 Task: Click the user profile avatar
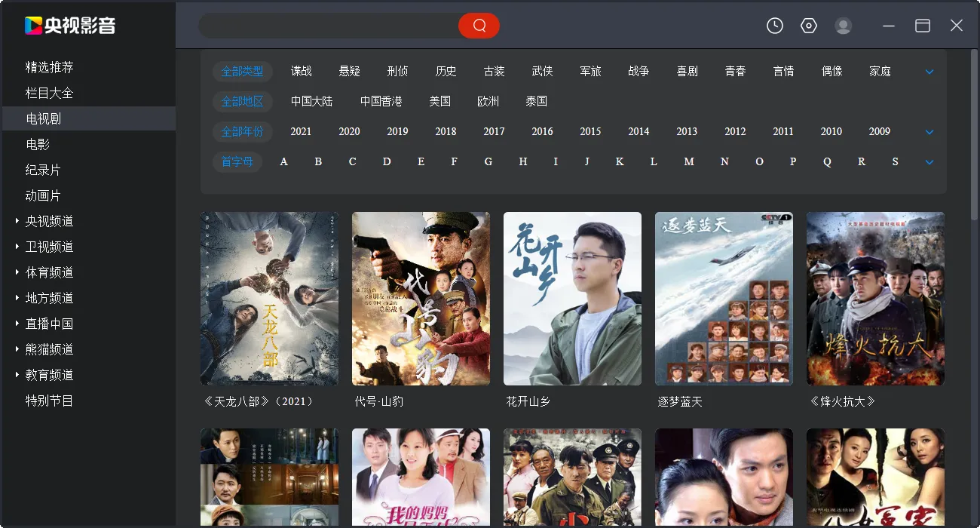pos(843,25)
